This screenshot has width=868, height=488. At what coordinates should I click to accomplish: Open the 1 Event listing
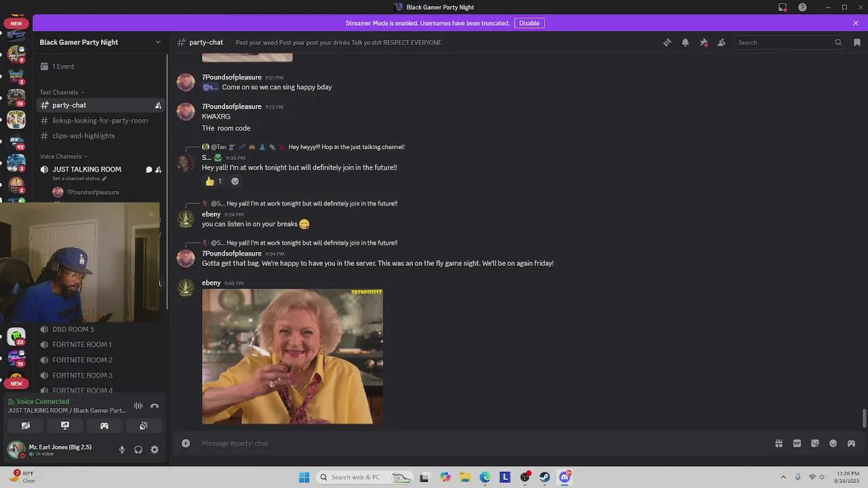coord(100,66)
